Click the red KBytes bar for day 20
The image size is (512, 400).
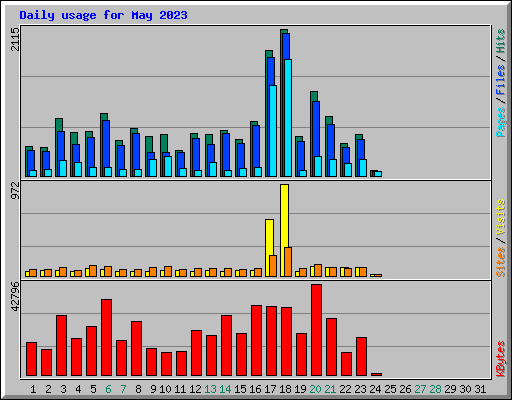[316, 330]
